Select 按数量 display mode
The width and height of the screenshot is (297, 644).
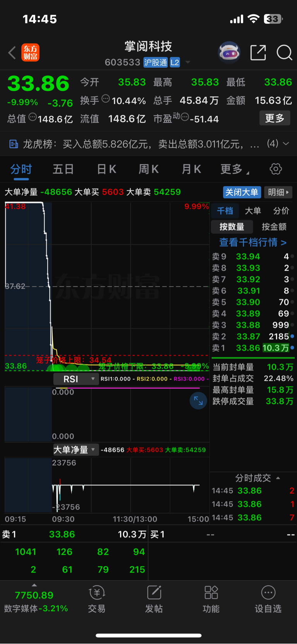(x=232, y=227)
